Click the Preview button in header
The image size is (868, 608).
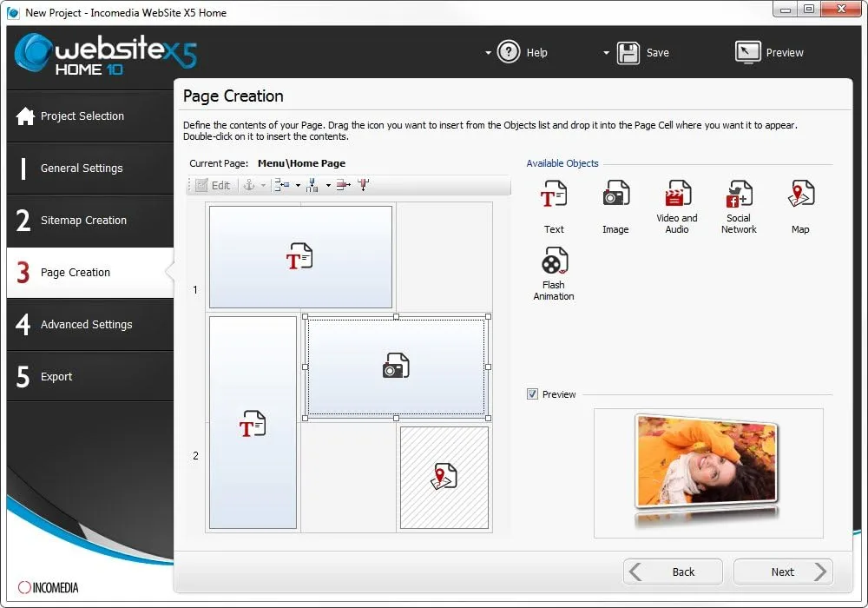pyautogui.click(x=770, y=53)
